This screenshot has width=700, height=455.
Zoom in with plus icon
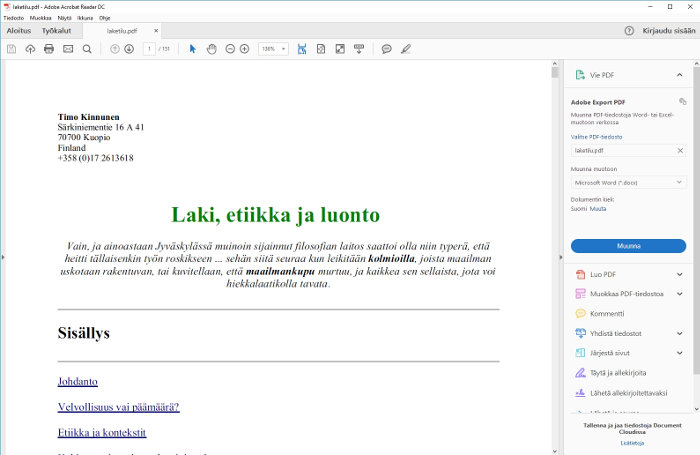pos(244,49)
